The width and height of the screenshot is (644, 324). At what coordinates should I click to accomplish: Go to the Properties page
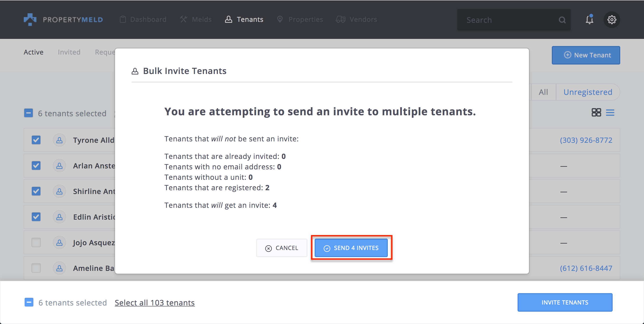(x=300, y=19)
